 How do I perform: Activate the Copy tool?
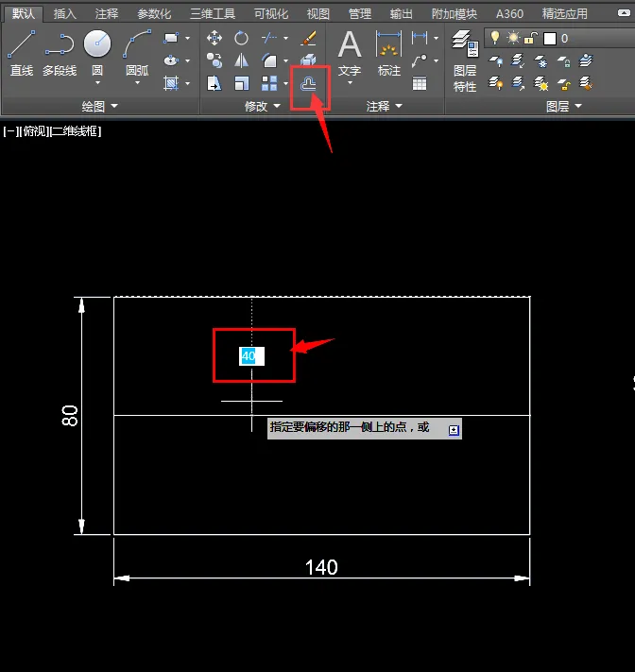click(x=215, y=60)
